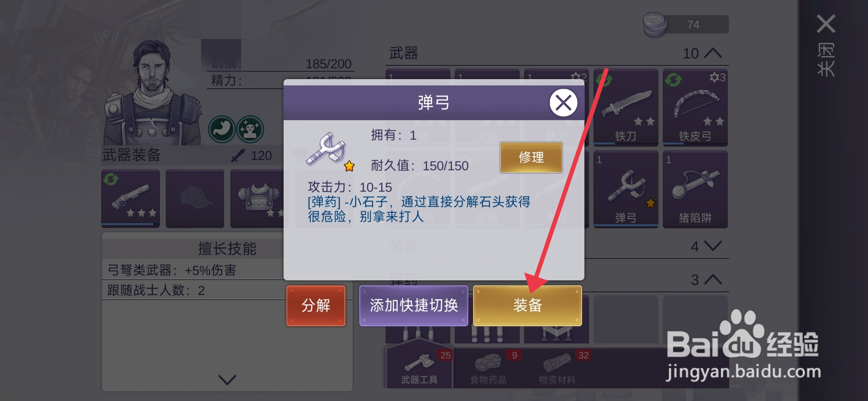Tap the armor vest equipment slot
The width and height of the screenshot is (868, 401).
click(x=257, y=198)
